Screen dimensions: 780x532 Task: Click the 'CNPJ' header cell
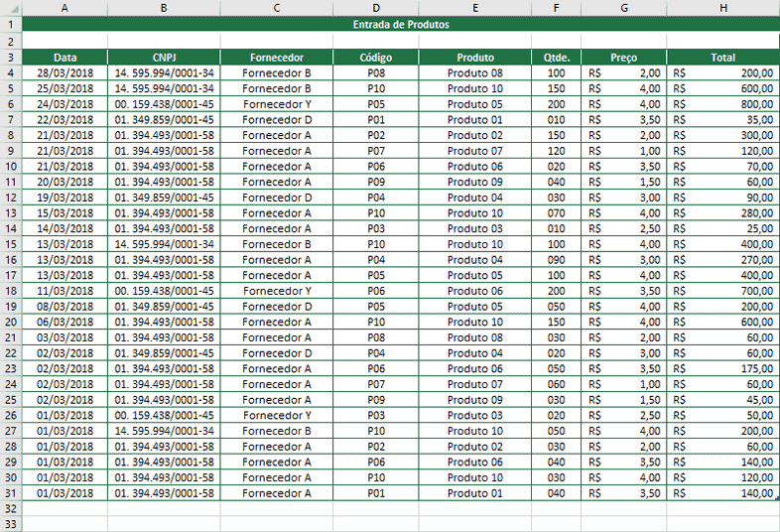coord(164,58)
